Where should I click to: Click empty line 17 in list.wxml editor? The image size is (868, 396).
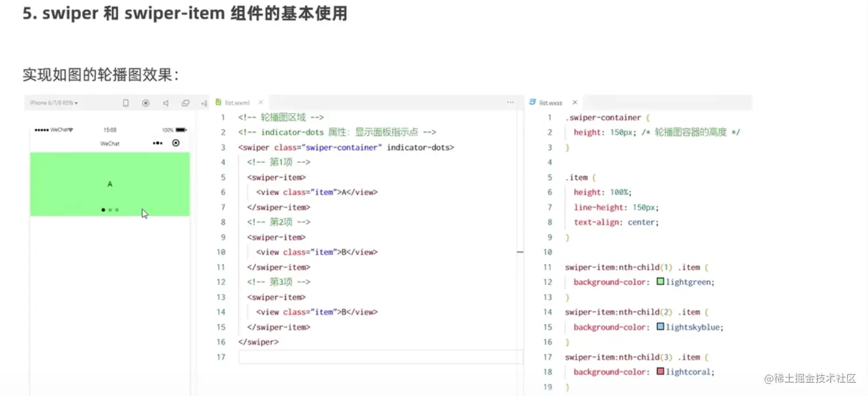pyautogui.click(x=381, y=357)
